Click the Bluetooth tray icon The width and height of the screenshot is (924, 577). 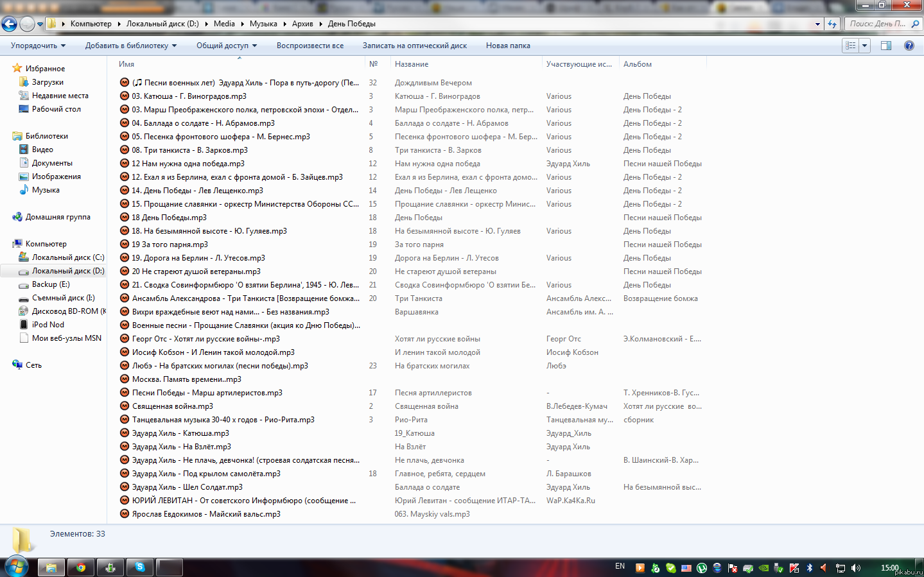coord(810,568)
